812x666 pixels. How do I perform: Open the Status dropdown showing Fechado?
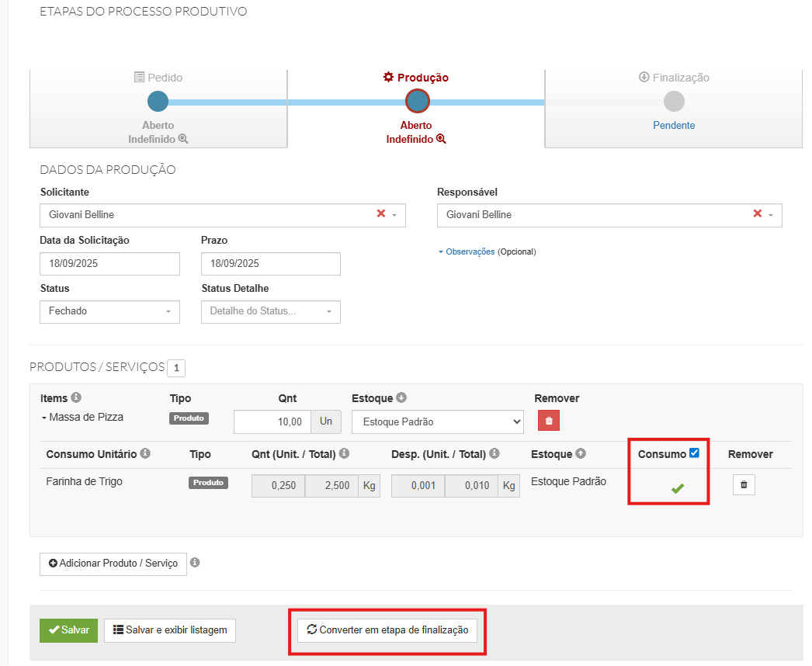(x=109, y=311)
